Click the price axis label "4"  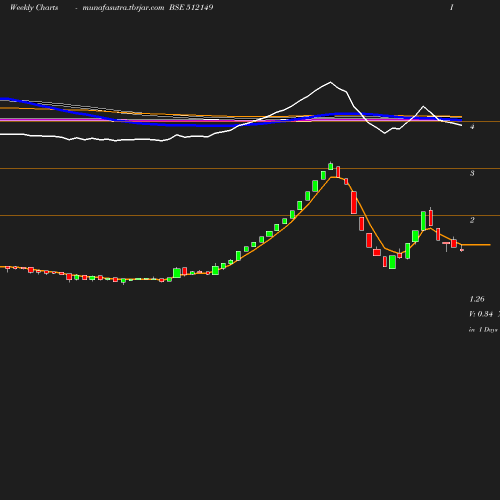(x=472, y=126)
